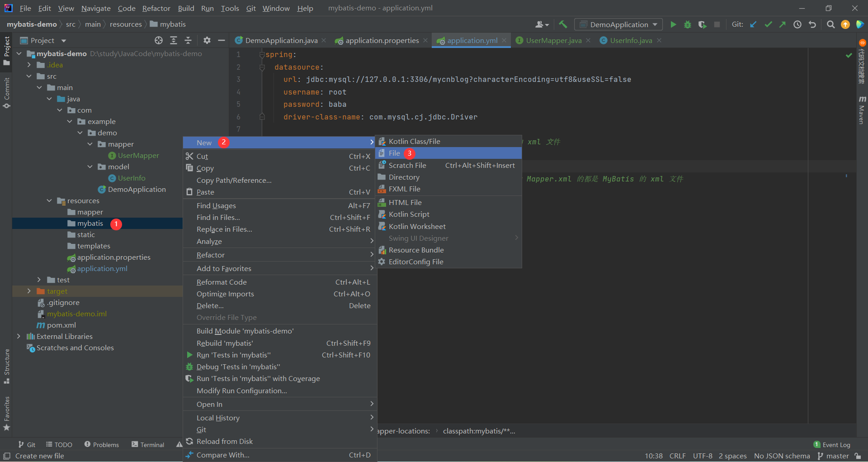This screenshot has width=868, height=462.
Task: Open the Terminal tool window
Action: pyautogui.click(x=148, y=445)
